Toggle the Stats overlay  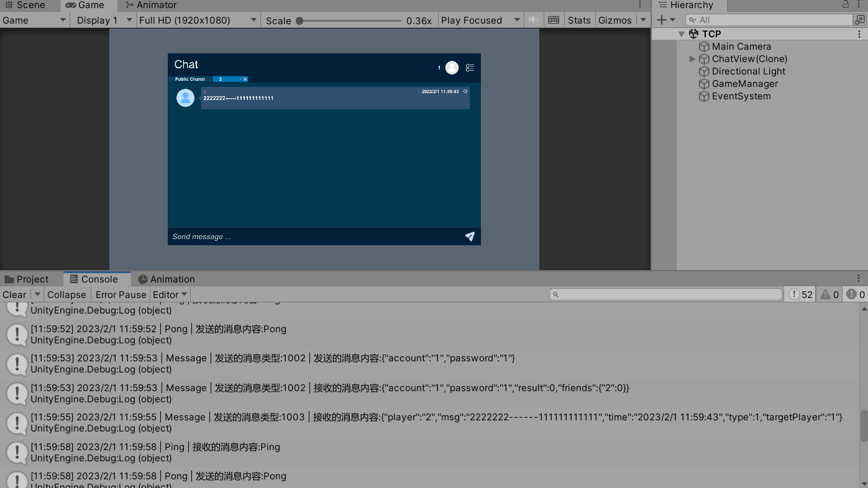coord(579,20)
